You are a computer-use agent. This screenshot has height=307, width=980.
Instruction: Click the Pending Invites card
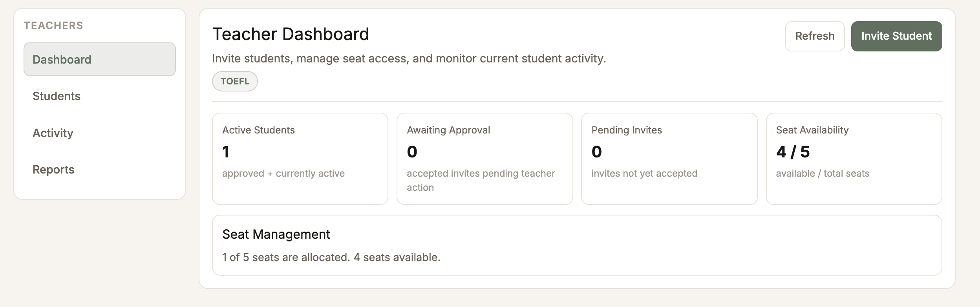[669, 158]
